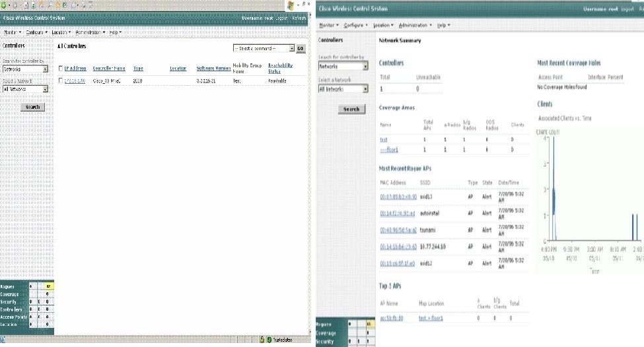Click yellow Rogues alarm count, Network Summary page
Image resolution: width=644 pixels, height=347 pixels.
pos(370,324)
